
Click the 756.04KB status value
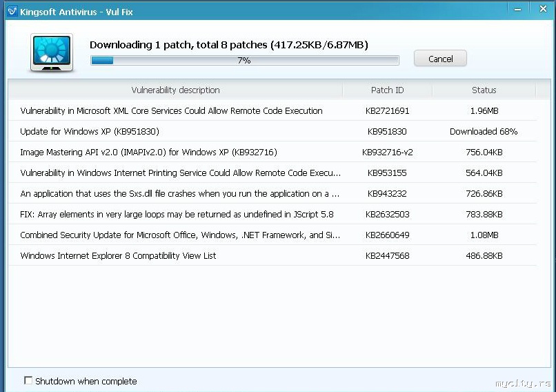(484, 153)
